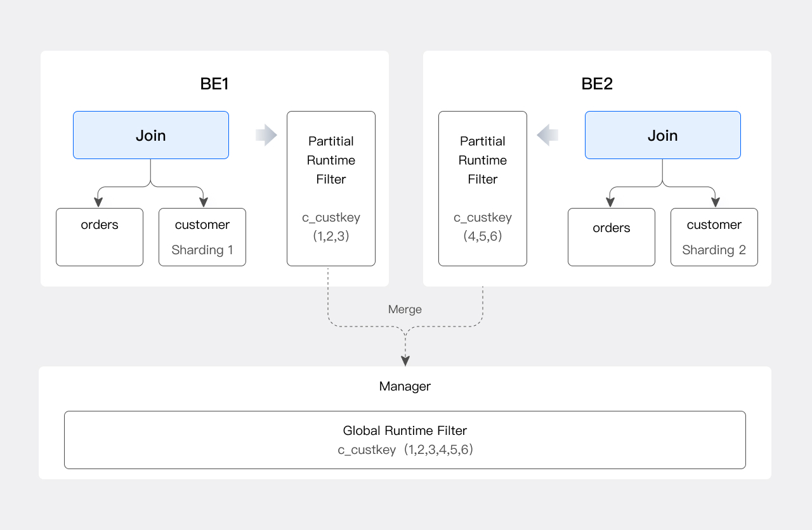Click the arrowhead above BE1's orders box
Viewport: 812px width, 530px height.
(98, 202)
